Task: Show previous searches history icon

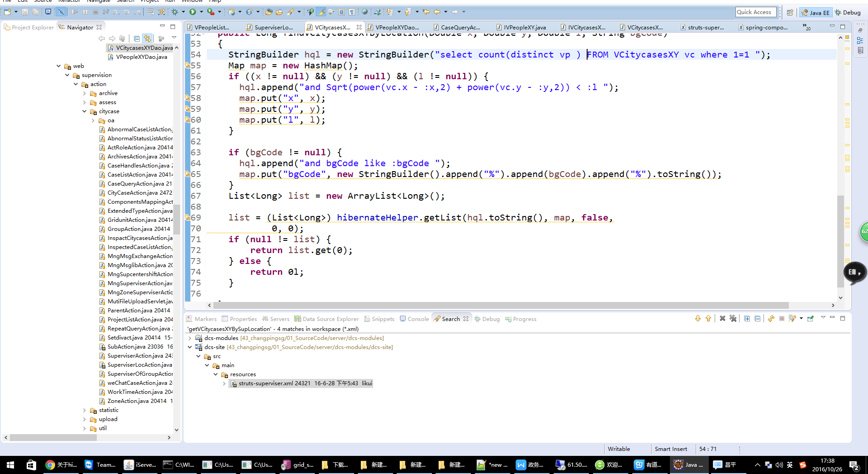Action: click(x=792, y=319)
